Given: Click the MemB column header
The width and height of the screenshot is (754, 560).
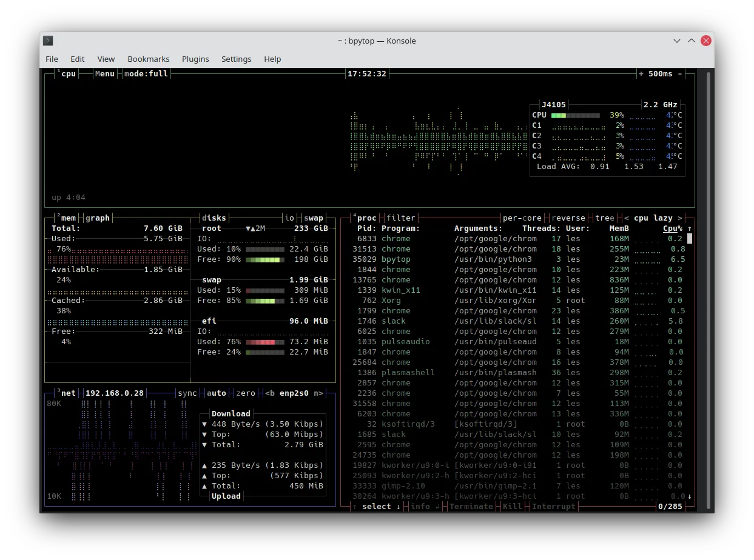Looking at the screenshot, I should [x=619, y=228].
